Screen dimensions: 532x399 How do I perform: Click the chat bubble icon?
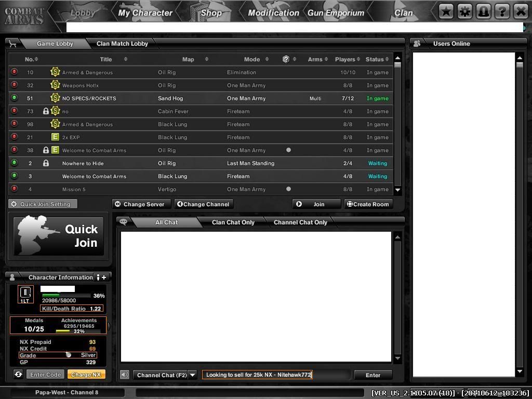pyautogui.click(x=124, y=222)
